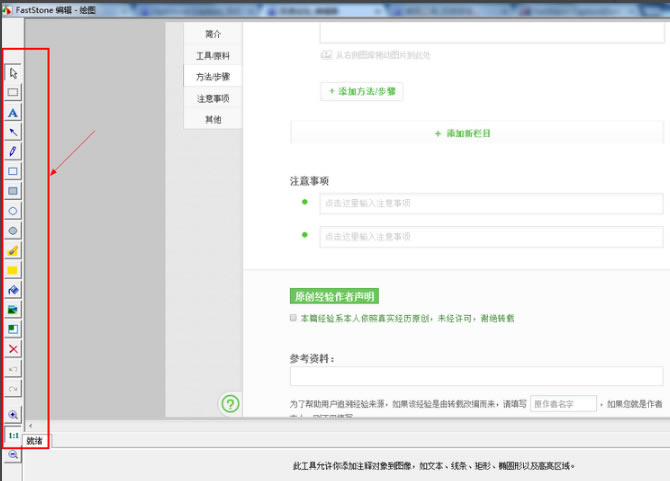This screenshot has height=481, width=670.
Task: Select the filled rectangle shape tool
Action: coord(13,191)
